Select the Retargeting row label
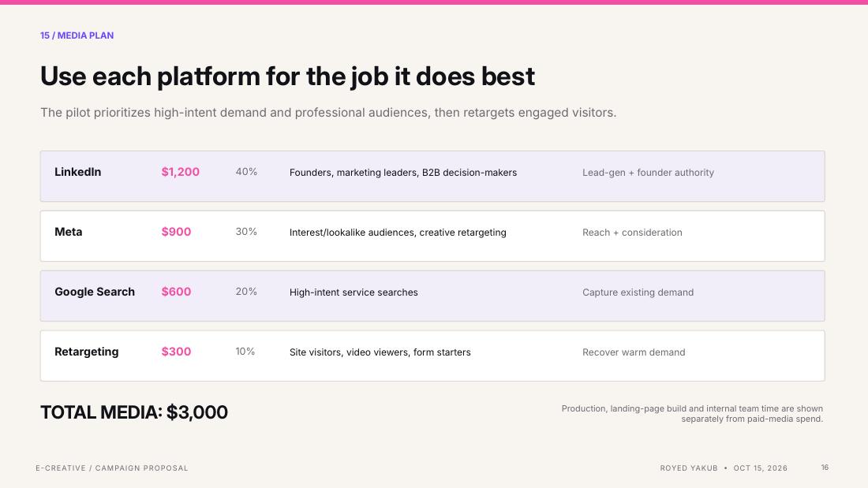 click(x=86, y=352)
